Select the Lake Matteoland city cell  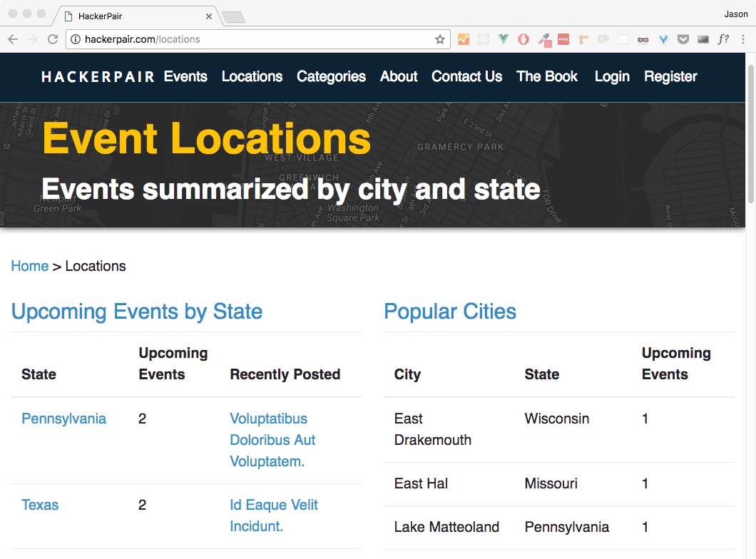click(446, 527)
